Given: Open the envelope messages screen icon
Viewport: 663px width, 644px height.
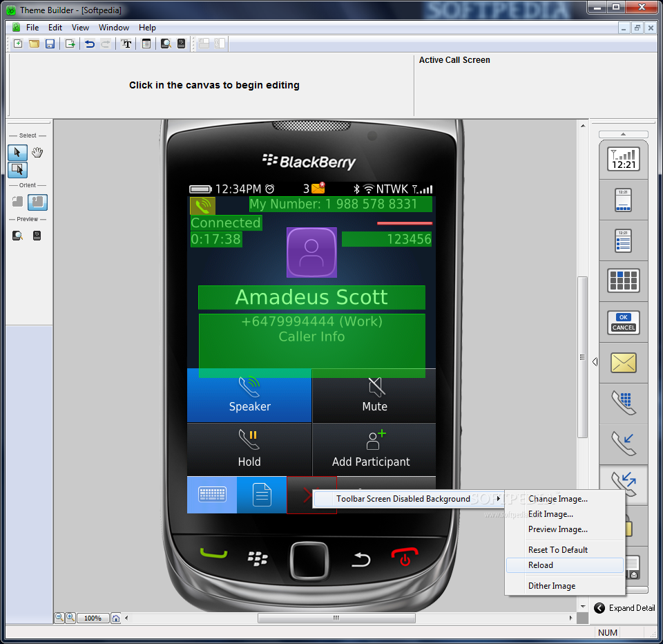Looking at the screenshot, I should [x=623, y=363].
